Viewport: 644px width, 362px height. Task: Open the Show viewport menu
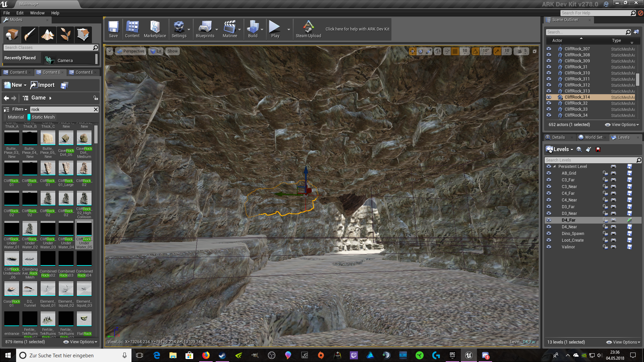pyautogui.click(x=173, y=51)
